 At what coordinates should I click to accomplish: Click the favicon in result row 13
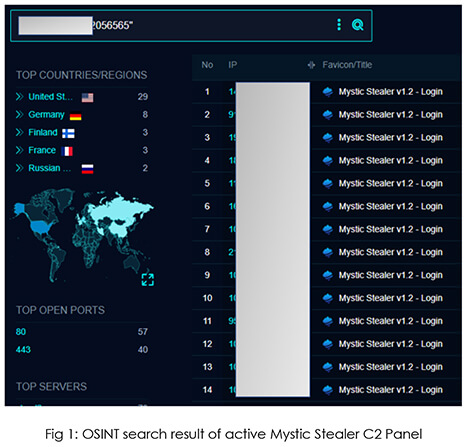coord(328,367)
